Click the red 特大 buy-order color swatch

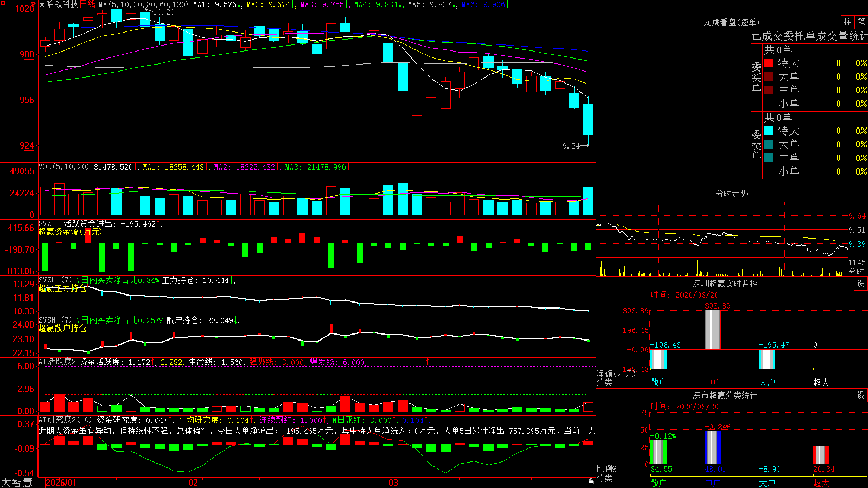[768, 63]
